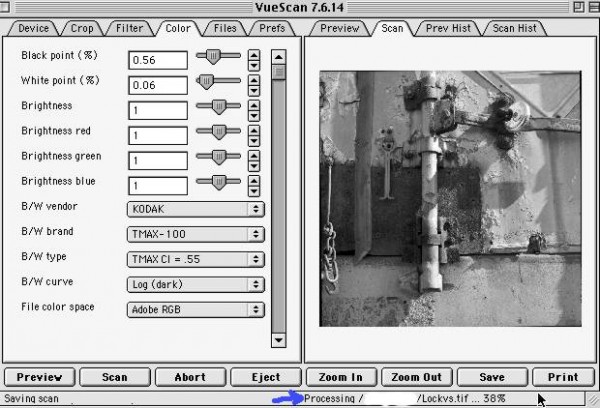
Task: Start scanning with the Scan button
Action: pos(115,377)
